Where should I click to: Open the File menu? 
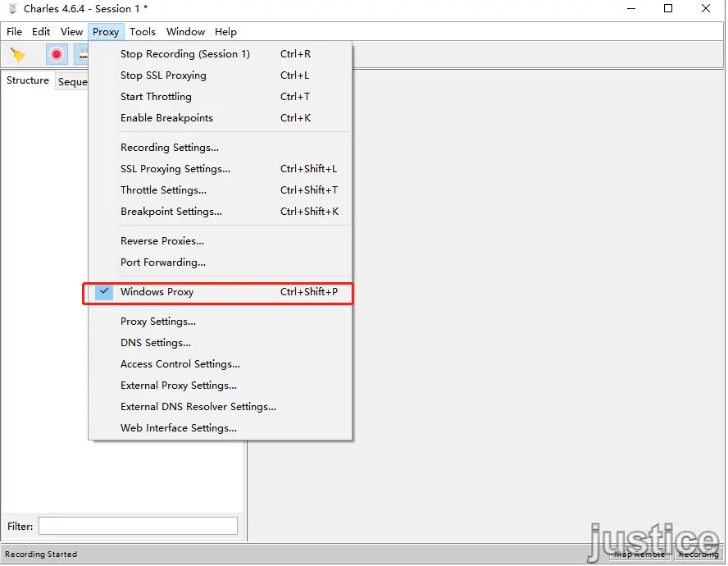14,32
